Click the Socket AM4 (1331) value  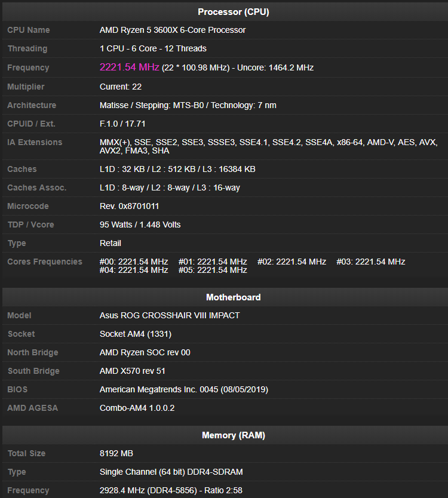point(135,334)
